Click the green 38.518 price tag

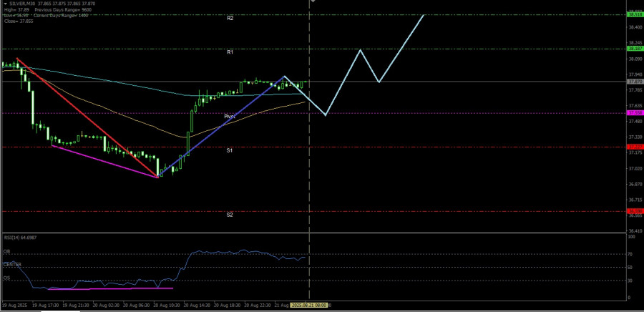coord(635,15)
